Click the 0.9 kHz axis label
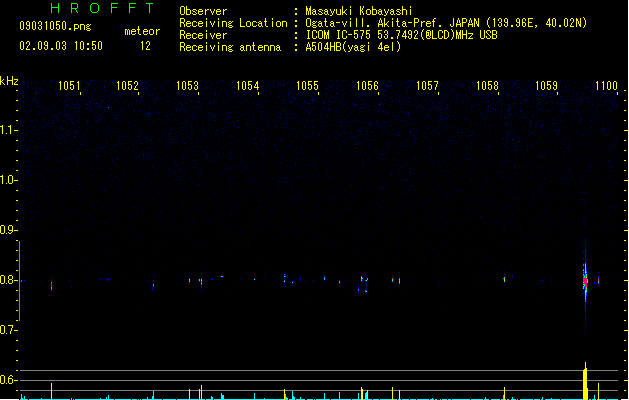Image resolution: width=629 pixels, height=400 pixels. tap(8, 230)
